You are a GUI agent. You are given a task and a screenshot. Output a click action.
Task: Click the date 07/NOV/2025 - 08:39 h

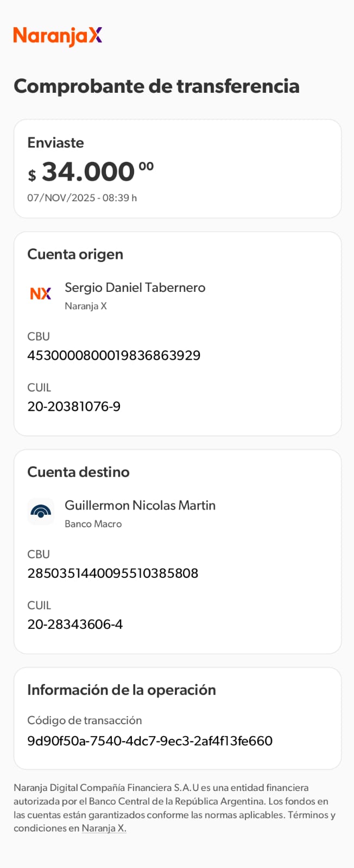[x=82, y=198]
